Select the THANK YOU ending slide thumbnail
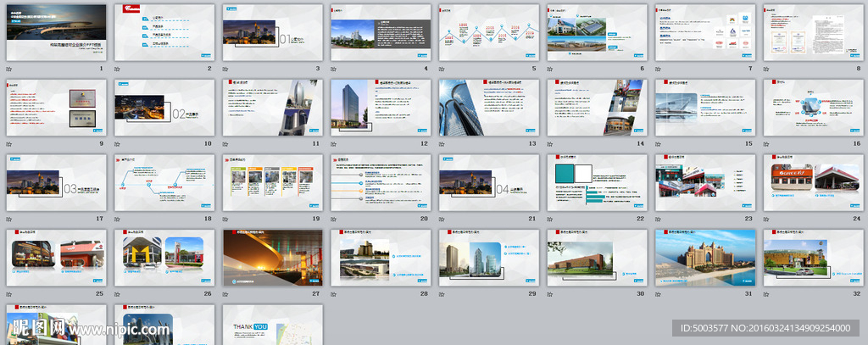The image size is (868, 345). 273,325
